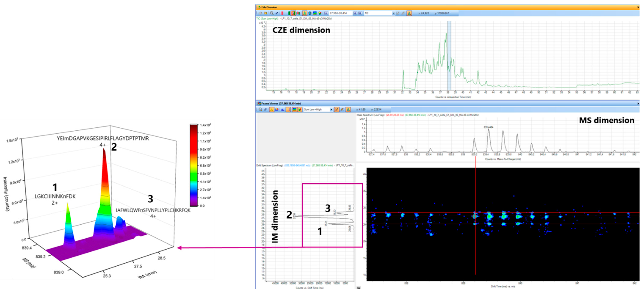
Task: Toggle the highlighted target-circle view button
Action: [x=293, y=13]
